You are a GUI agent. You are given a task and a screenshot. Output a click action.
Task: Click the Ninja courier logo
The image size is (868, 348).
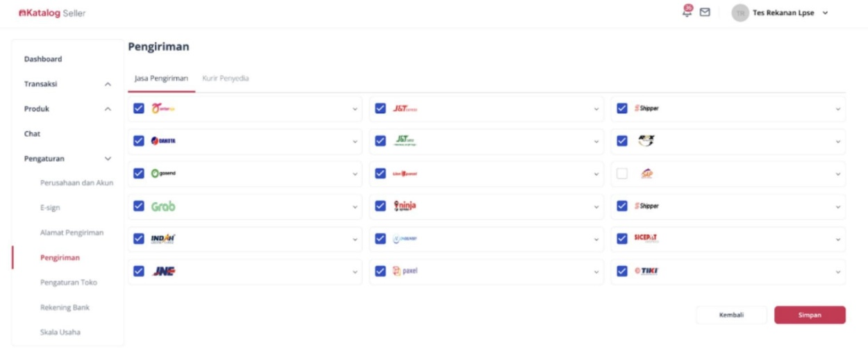click(405, 206)
